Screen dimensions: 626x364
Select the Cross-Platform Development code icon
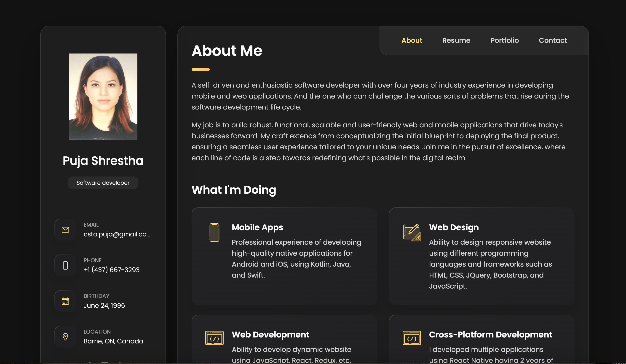coord(412,338)
